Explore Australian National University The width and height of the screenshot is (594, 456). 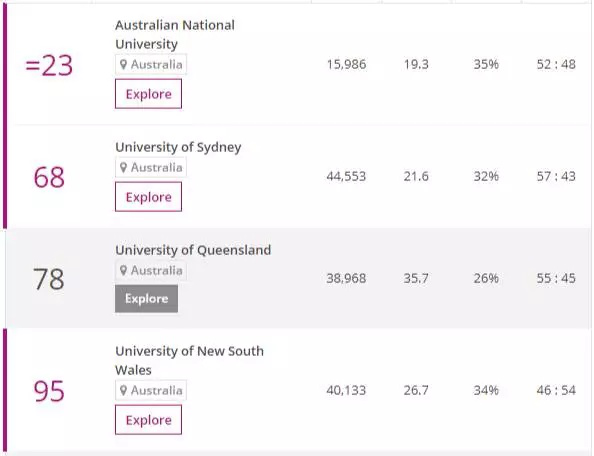point(148,94)
